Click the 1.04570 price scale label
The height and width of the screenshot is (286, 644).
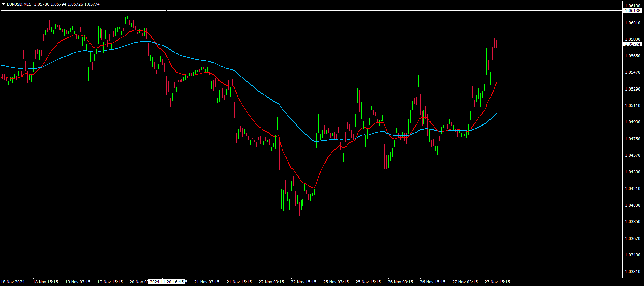point(633,155)
